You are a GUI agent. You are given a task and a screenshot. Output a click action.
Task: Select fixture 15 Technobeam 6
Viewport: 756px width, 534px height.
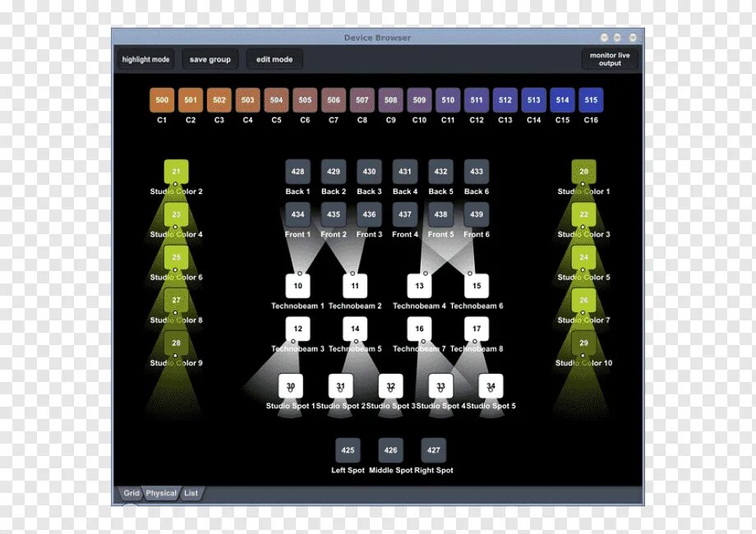[477, 286]
